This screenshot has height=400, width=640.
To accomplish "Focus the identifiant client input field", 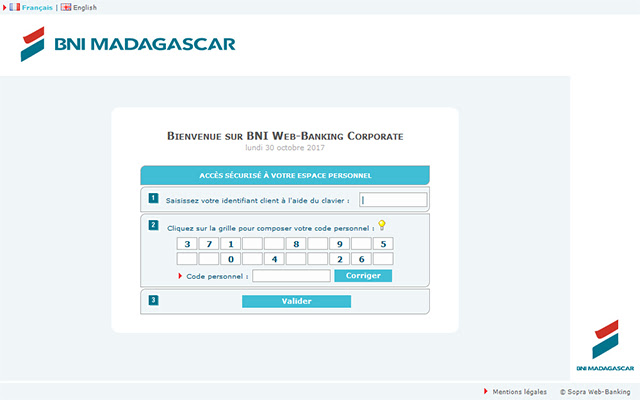I will tap(393, 200).
